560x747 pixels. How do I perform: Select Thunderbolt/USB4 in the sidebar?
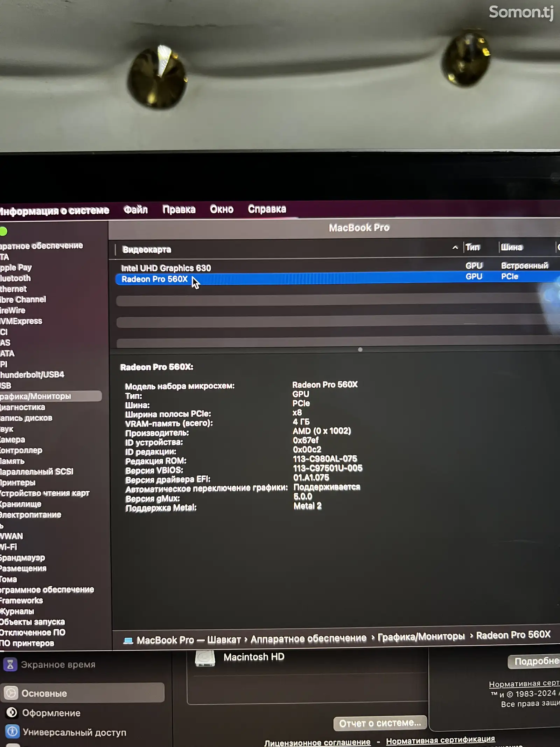pos(32,375)
